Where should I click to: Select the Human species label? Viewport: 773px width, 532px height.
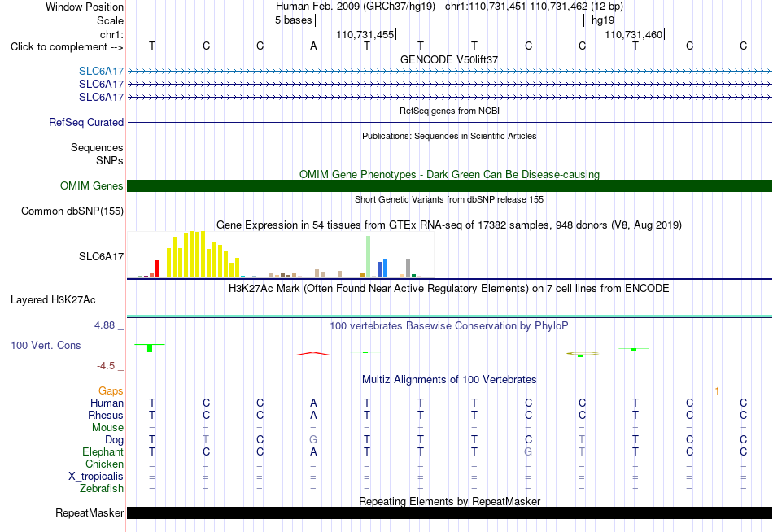[x=107, y=403]
